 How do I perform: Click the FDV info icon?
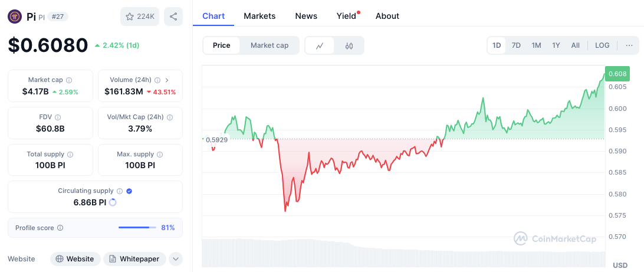coord(58,117)
